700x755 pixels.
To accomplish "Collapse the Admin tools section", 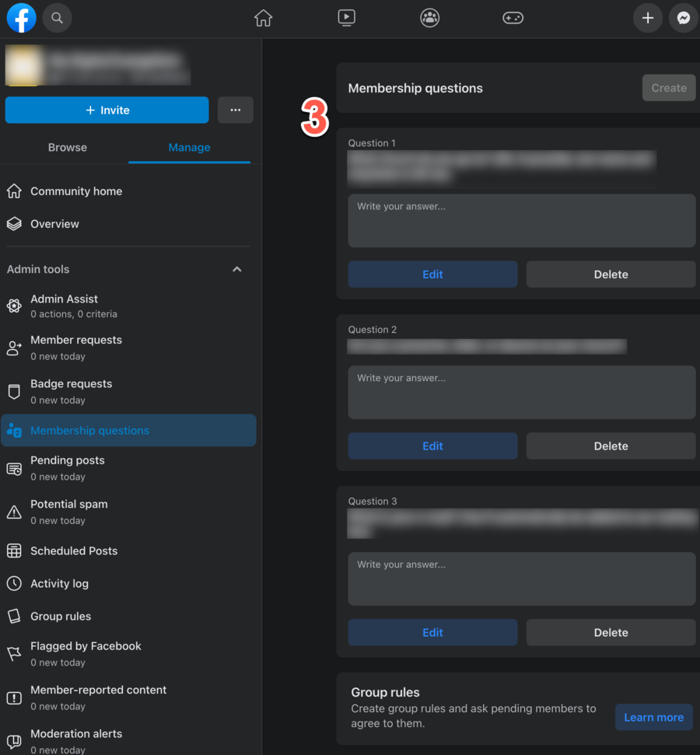I will tap(237, 269).
